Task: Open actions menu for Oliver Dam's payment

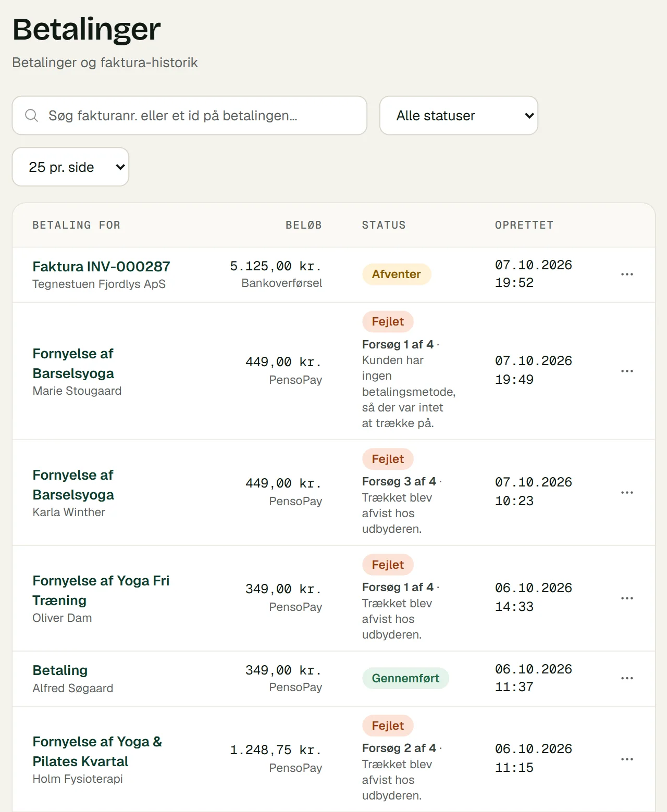Action: [x=627, y=598]
